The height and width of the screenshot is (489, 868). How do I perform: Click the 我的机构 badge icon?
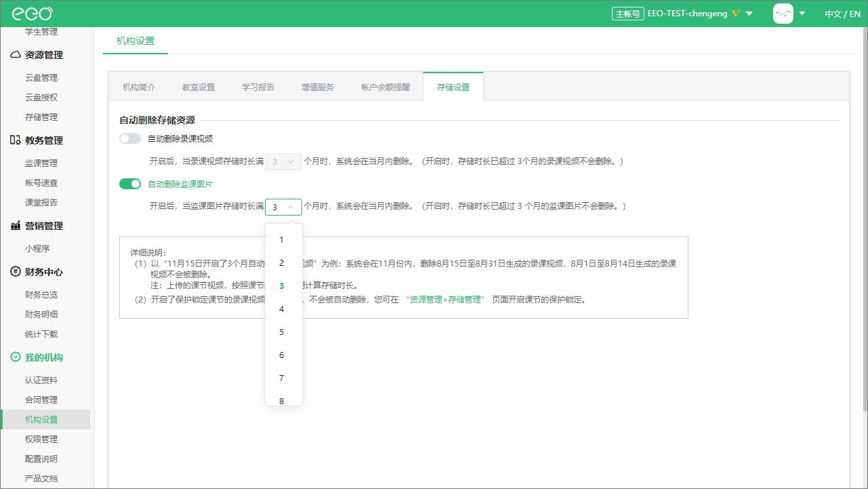point(16,357)
